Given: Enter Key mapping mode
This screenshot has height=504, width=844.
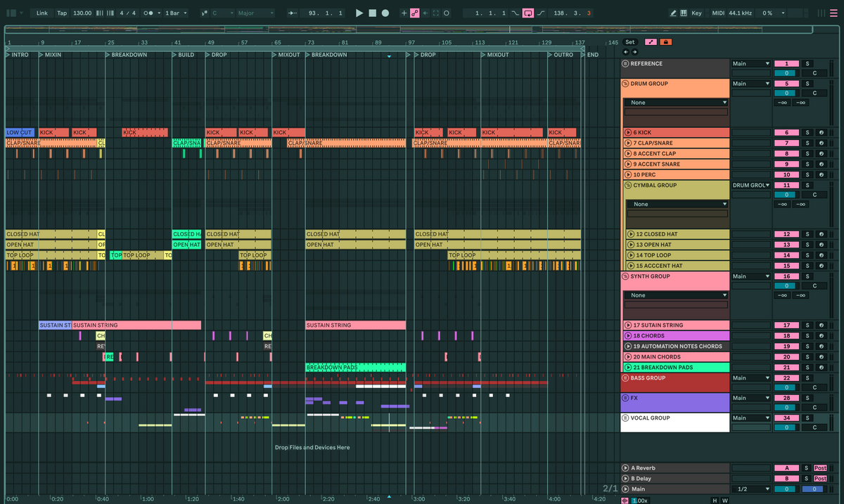Looking at the screenshot, I should [x=696, y=13].
